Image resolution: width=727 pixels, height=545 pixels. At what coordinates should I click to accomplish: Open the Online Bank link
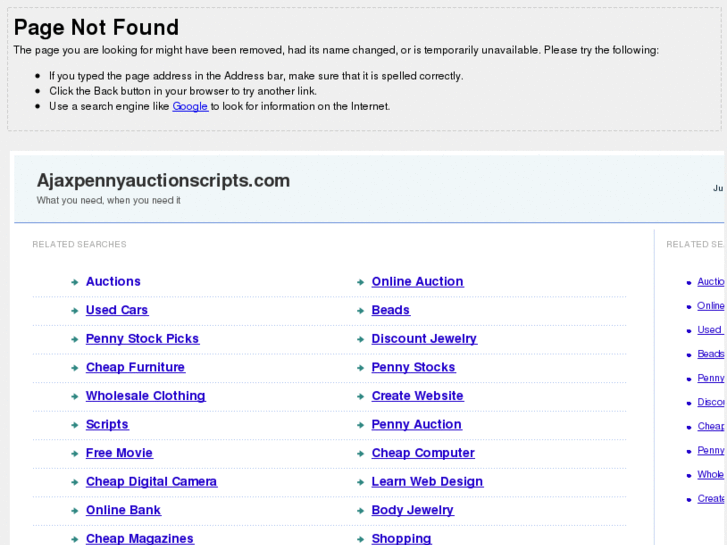123,510
